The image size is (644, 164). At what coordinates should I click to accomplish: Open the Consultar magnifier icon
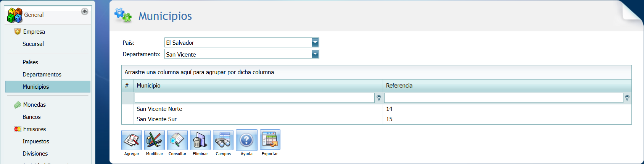coord(177,140)
